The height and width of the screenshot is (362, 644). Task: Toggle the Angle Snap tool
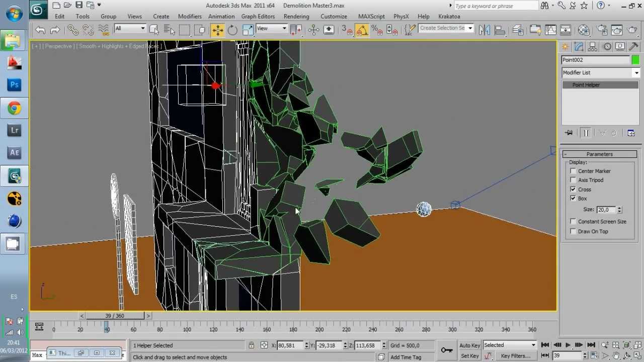(x=362, y=30)
